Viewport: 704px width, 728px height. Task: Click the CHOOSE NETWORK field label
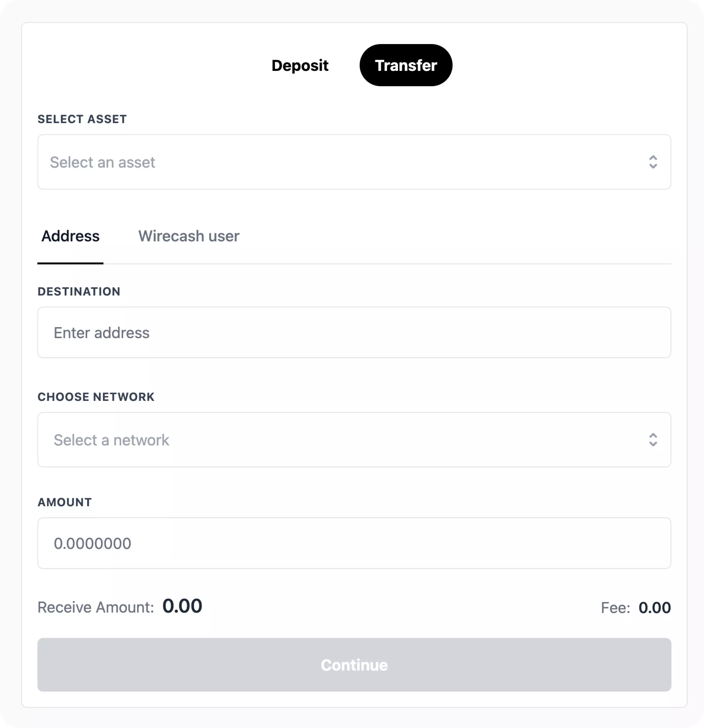click(96, 397)
